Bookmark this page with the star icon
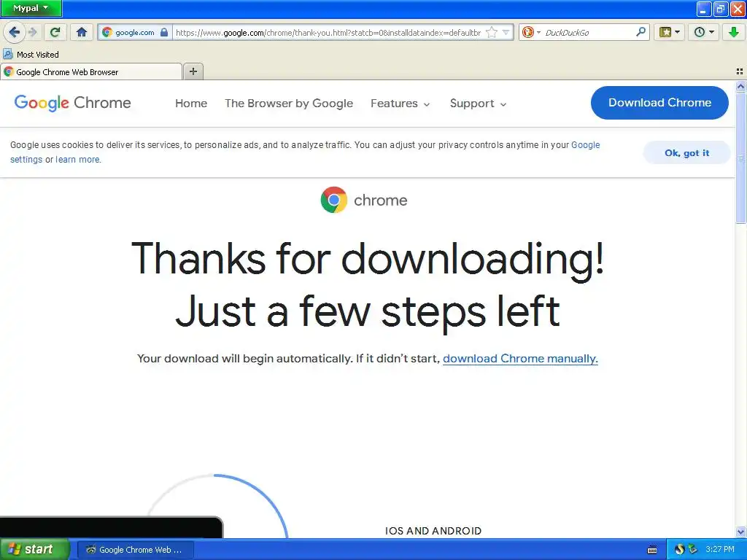 (492, 32)
